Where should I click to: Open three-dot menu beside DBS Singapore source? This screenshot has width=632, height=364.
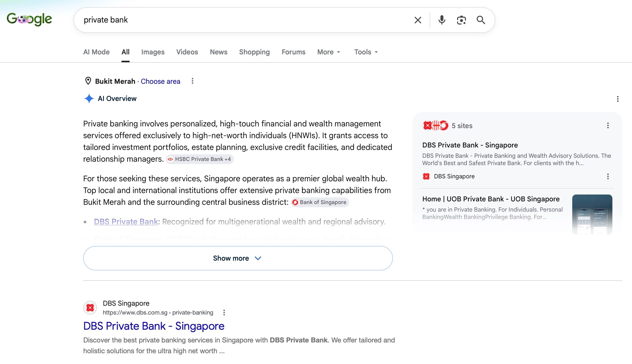tap(608, 177)
